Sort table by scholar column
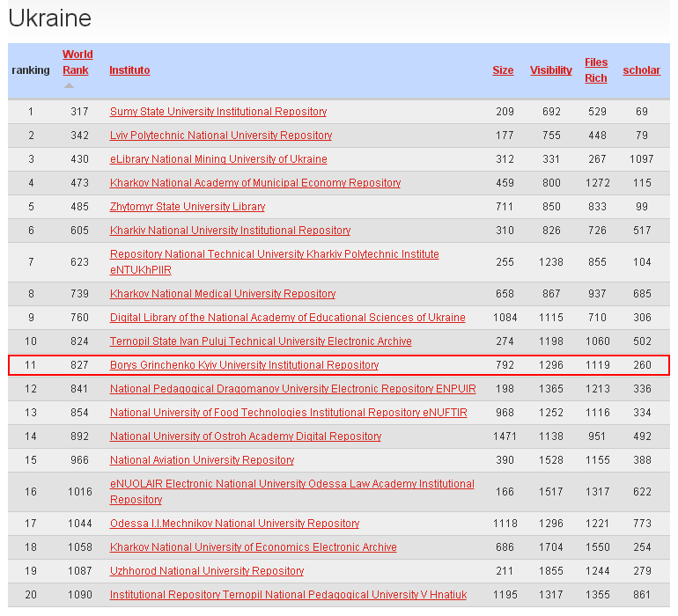The width and height of the screenshot is (678, 616). (x=641, y=70)
